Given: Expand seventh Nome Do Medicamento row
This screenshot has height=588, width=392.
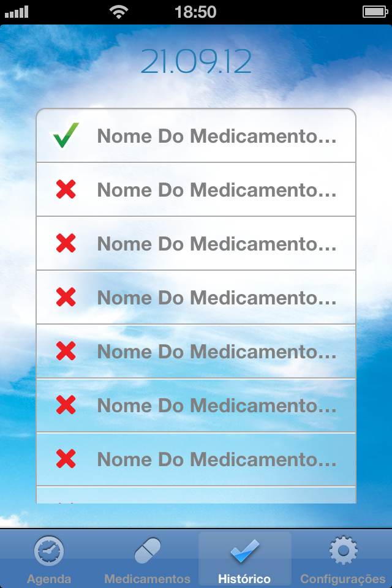Looking at the screenshot, I should click(196, 459).
